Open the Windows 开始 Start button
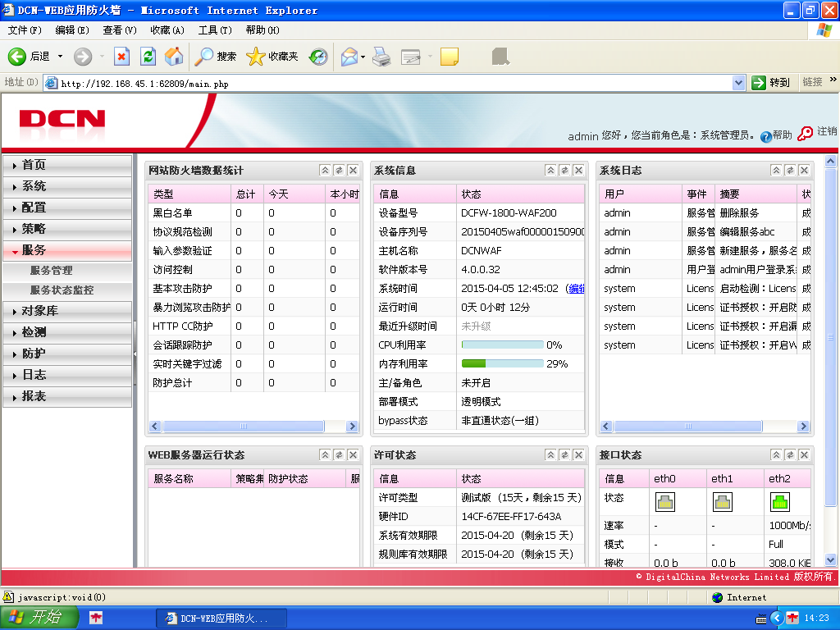This screenshot has height=630, width=840. [x=39, y=618]
